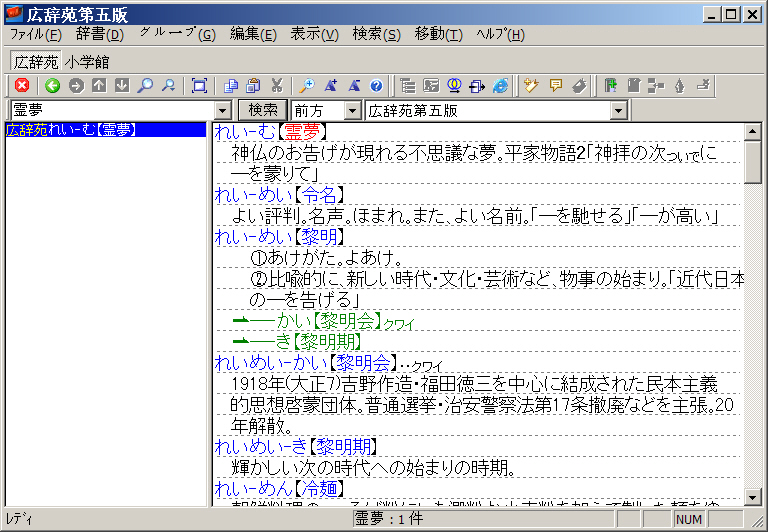
Task: Click the scrollbar down arrow in definition pane
Action: [752, 498]
